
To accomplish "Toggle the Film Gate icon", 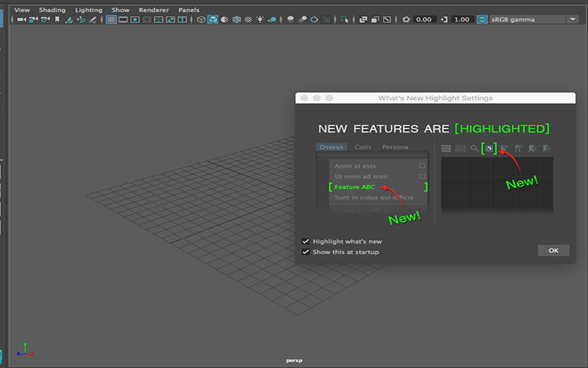I will click(x=123, y=20).
